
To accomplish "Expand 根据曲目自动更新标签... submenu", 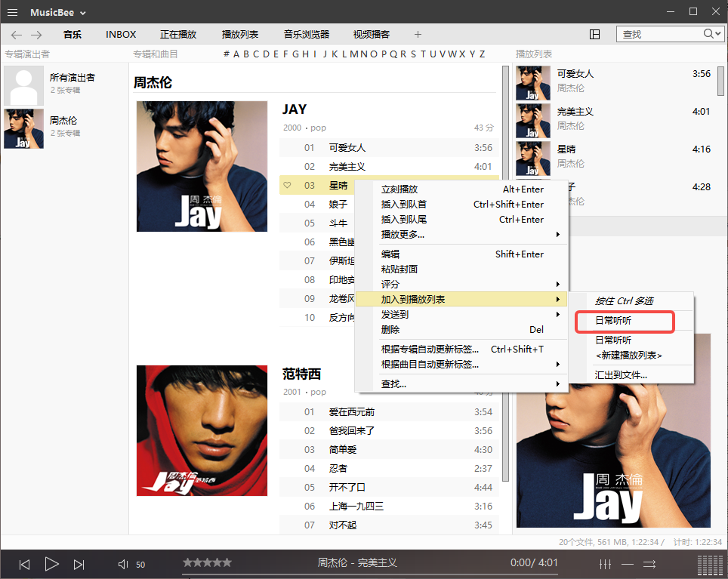I will 461,364.
